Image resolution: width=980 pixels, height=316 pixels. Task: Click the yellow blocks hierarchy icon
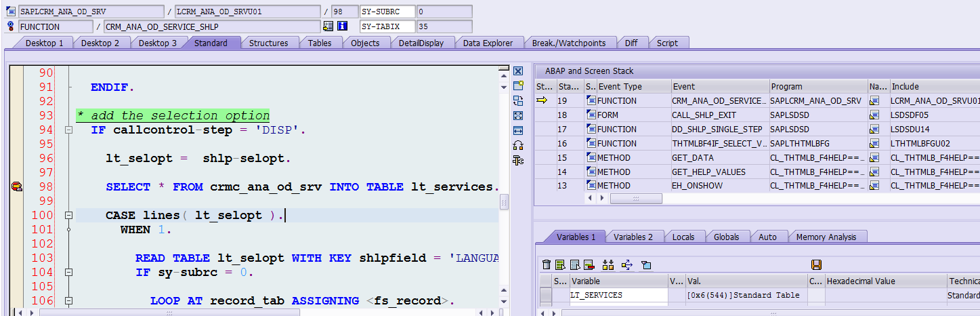608,264
